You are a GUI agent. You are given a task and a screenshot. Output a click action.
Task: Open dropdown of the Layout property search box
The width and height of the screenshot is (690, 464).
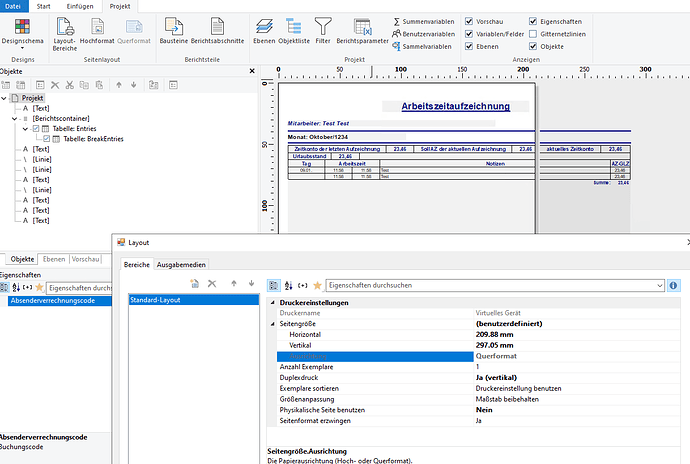coord(659,285)
